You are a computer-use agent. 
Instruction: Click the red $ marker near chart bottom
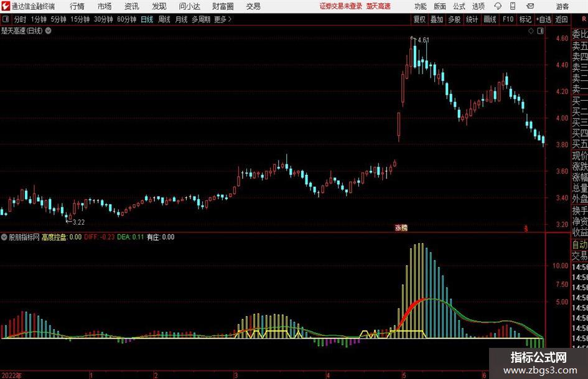coord(526,228)
